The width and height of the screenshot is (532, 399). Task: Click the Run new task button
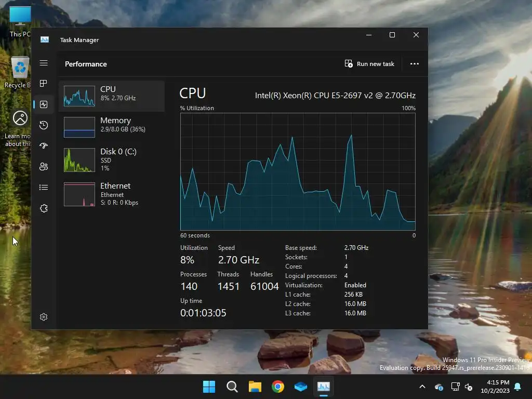tap(369, 64)
